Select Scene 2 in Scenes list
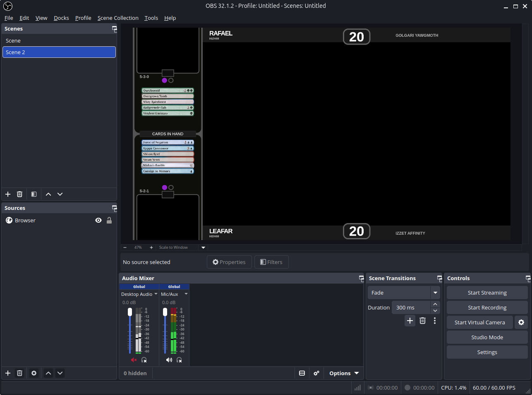 click(x=59, y=52)
